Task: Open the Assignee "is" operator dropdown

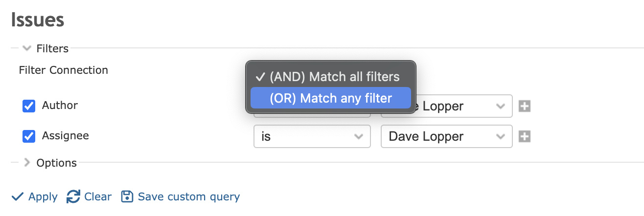Action: [x=312, y=136]
